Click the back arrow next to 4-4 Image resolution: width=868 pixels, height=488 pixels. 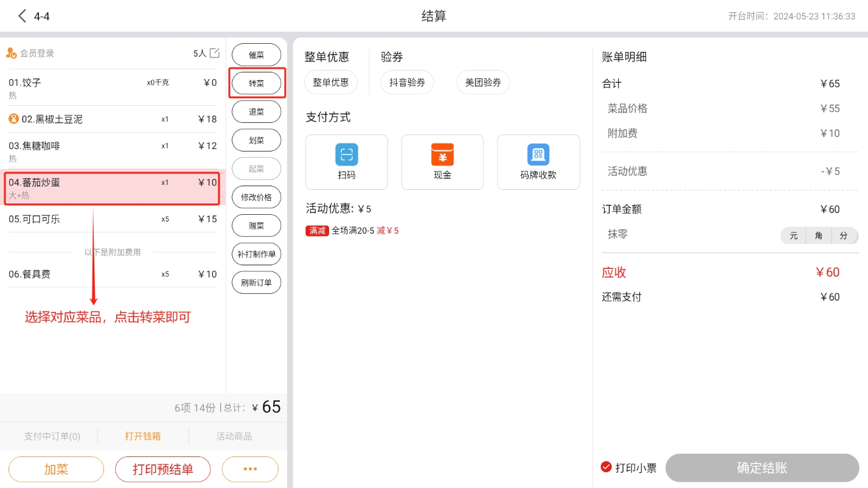[x=23, y=16]
